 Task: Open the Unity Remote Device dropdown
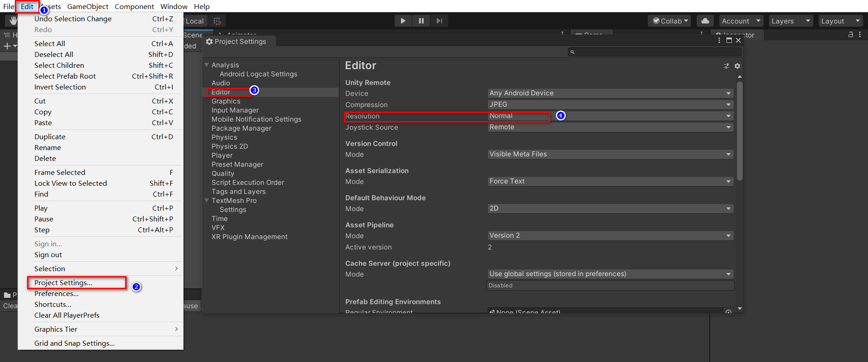pyautogui.click(x=610, y=93)
